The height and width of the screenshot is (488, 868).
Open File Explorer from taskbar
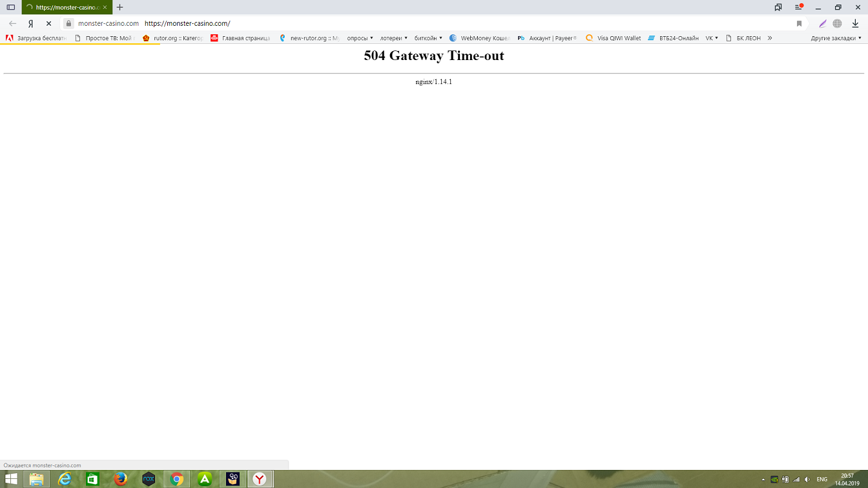click(x=36, y=479)
